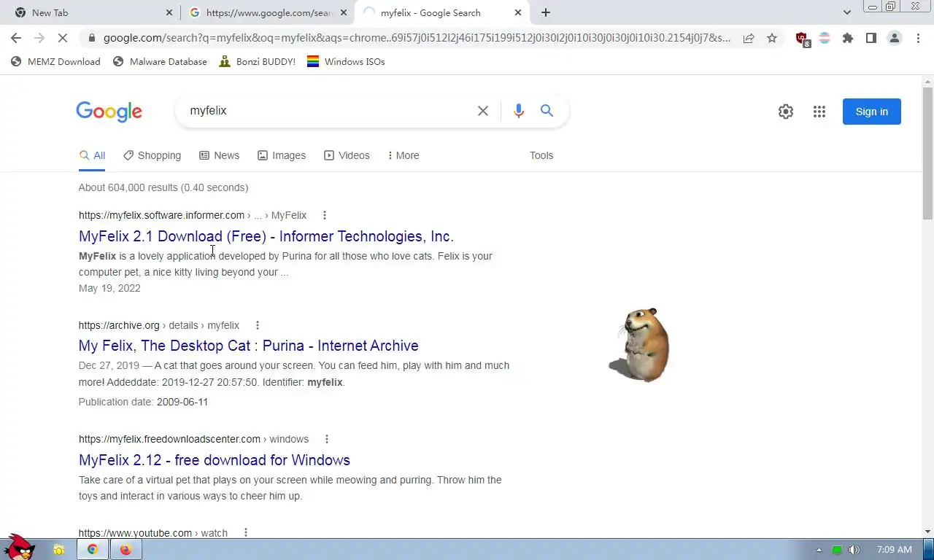934x560 pixels.
Task: Click the magnifier search button
Action: tap(547, 111)
